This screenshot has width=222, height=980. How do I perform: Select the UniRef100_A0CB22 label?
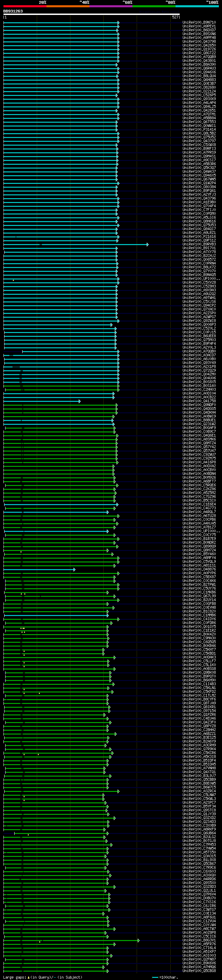point(199,397)
